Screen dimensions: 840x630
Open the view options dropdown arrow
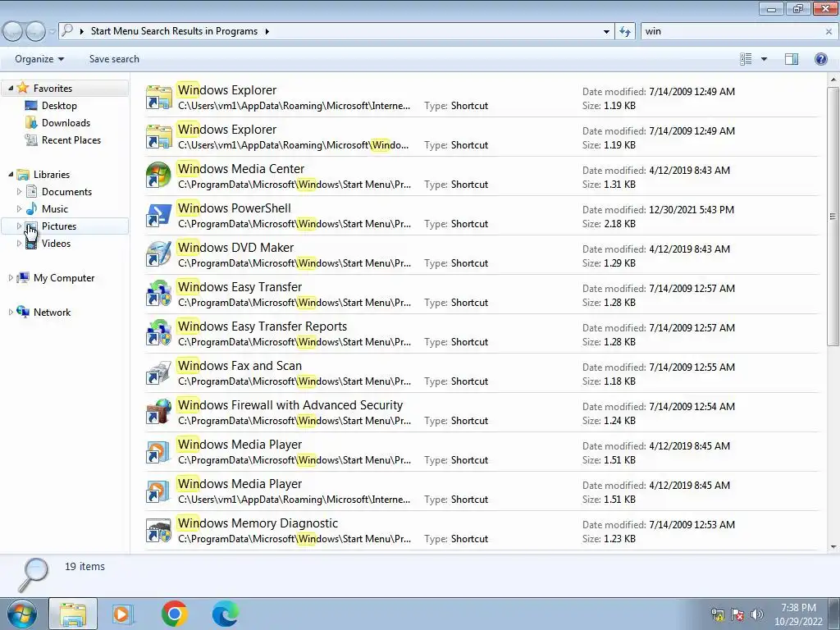tap(764, 59)
